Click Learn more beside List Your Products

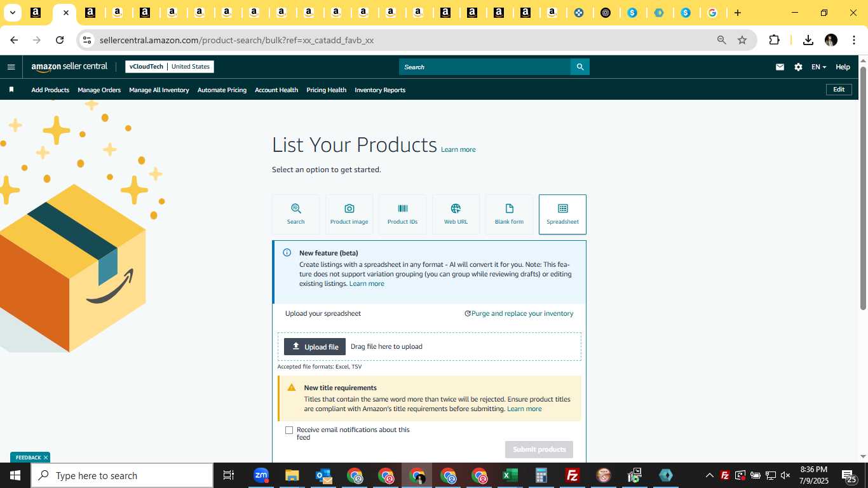click(458, 149)
